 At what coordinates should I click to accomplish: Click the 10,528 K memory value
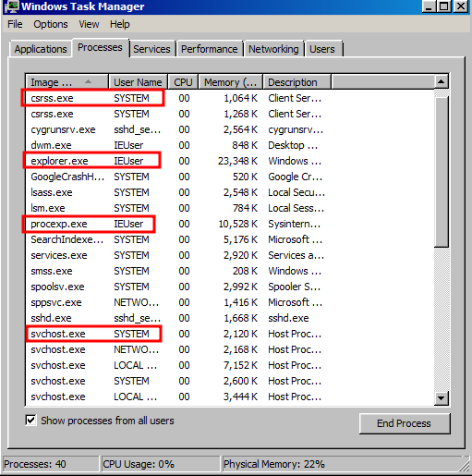237,224
